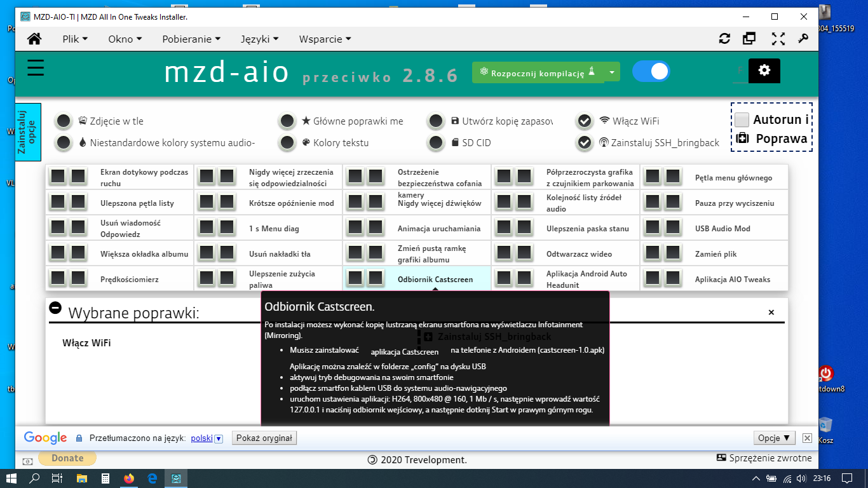Open the Plik dropdown menu
868x488 pixels.
(x=75, y=39)
